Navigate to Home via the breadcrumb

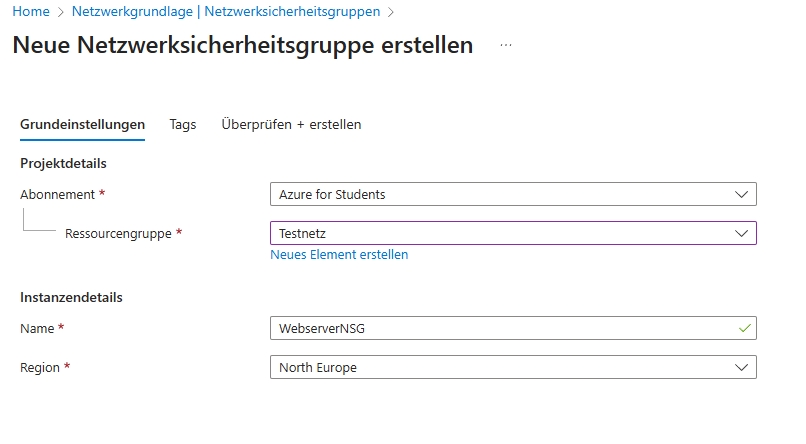click(31, 12)
